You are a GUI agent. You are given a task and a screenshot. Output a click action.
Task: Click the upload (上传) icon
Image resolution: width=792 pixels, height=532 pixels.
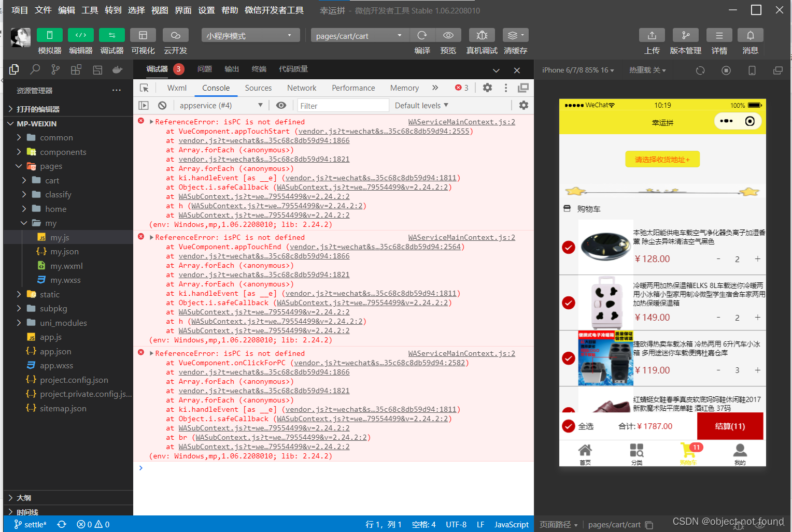point(652,35)
